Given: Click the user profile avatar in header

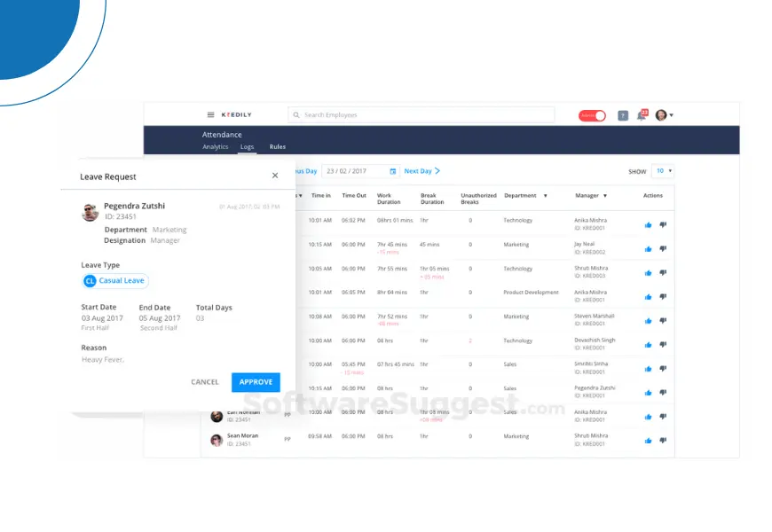Looking at the screenshot, I should tap(661, 114).
